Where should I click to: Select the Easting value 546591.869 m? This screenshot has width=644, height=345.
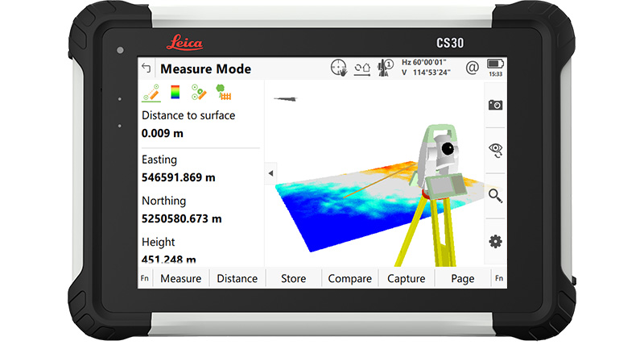coord(178,177)
